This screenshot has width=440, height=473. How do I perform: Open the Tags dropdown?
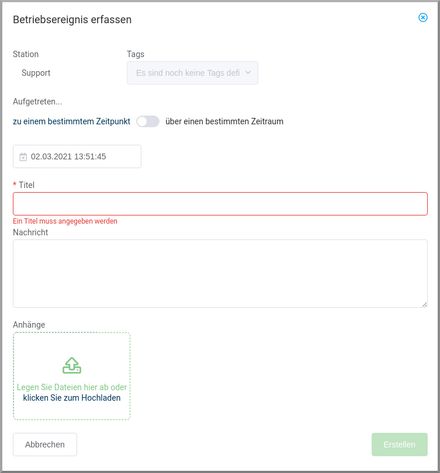coord(192,73)
